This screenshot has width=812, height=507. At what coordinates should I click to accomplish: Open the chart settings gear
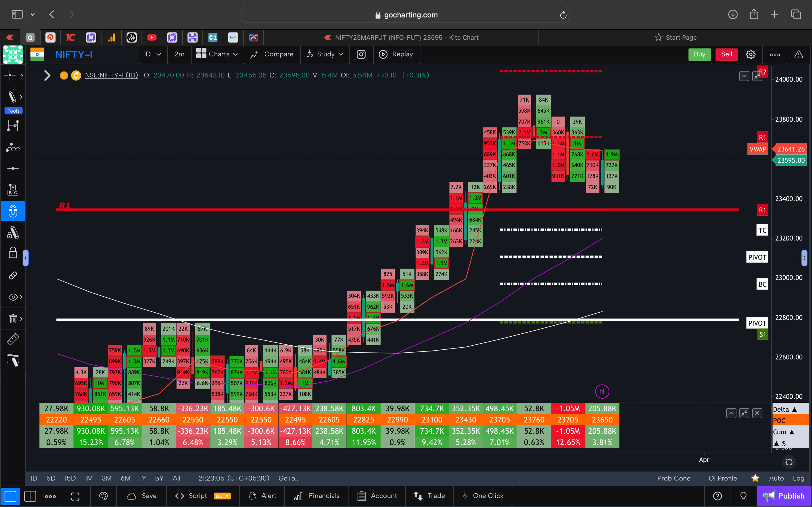pos(751,54)
